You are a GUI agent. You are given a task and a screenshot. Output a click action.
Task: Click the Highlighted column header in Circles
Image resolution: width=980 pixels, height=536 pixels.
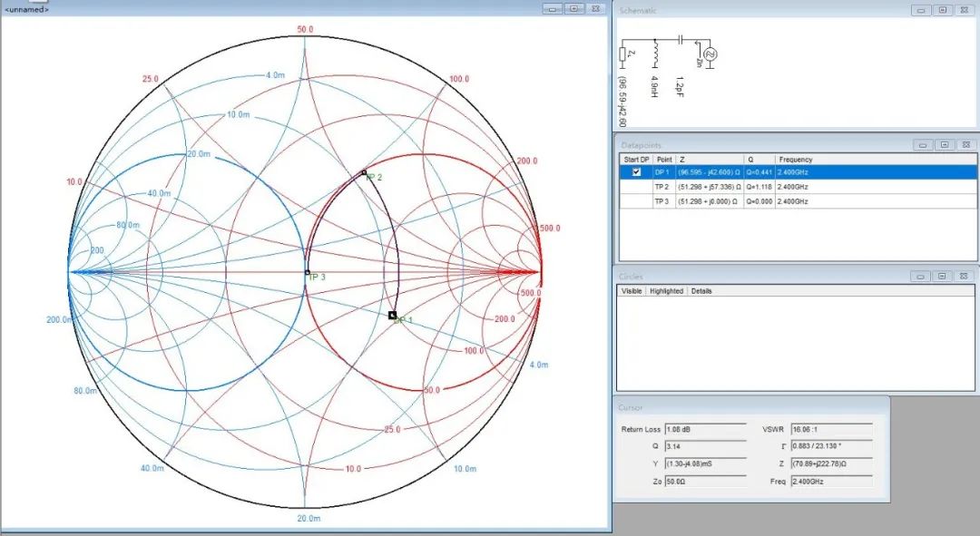click(666, 291)
